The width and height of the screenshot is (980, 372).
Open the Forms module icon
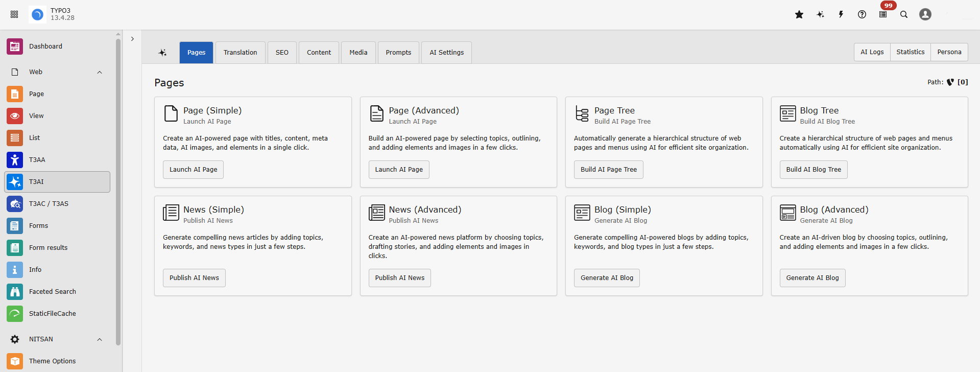point(15,226)
